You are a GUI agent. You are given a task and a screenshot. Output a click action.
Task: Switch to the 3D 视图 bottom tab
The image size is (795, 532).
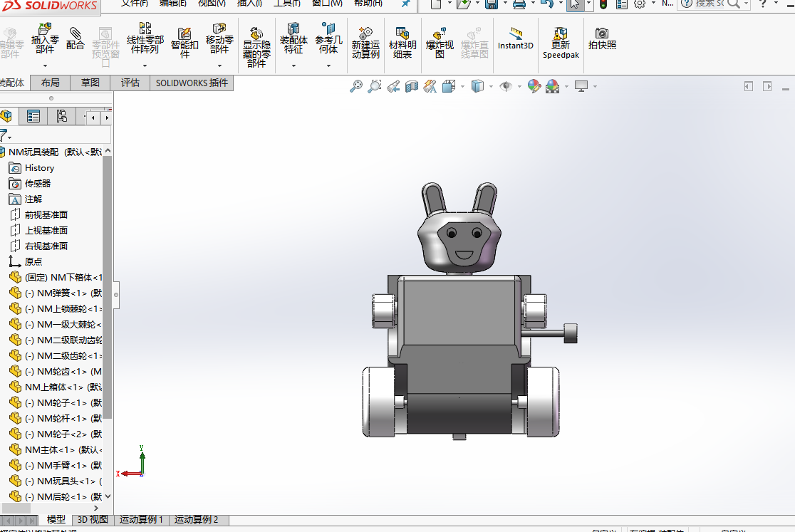[93, 520]
